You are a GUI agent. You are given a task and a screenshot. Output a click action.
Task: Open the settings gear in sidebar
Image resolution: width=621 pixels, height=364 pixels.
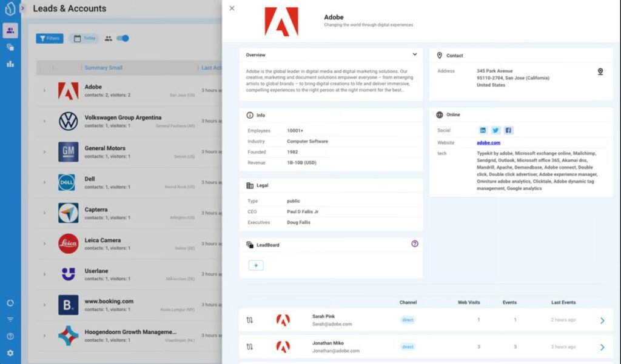[x=10, y=353]
